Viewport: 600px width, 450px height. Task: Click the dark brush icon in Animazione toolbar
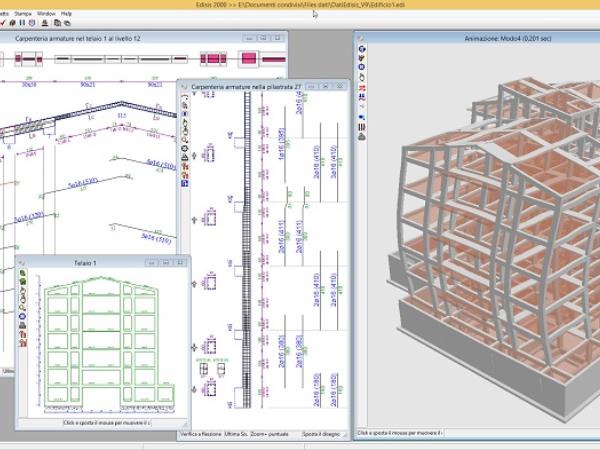point(362,58)
